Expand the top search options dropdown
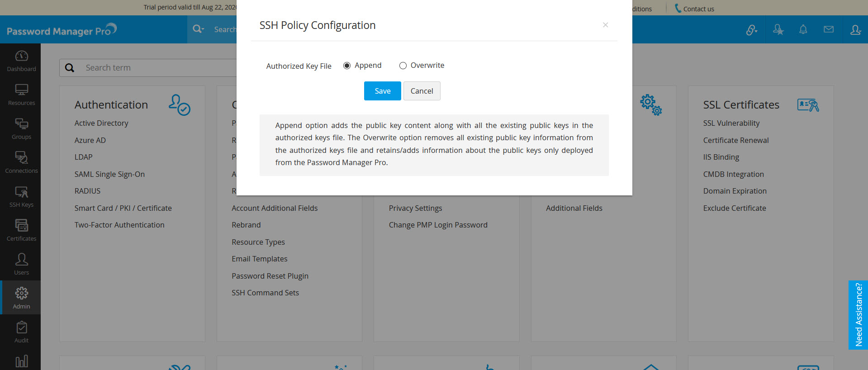The image size is (868, 370). (199, 29)
